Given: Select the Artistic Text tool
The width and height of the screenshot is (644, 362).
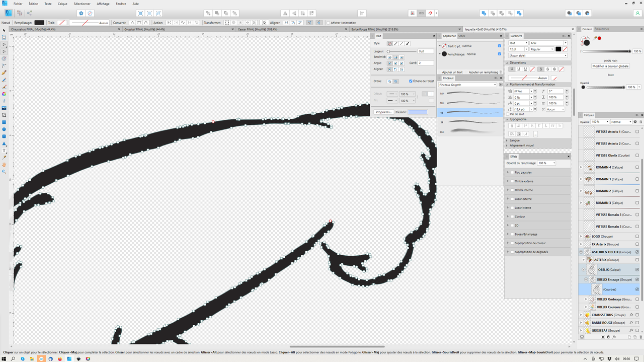Looking at the screenshot, I should pos(4,150).
